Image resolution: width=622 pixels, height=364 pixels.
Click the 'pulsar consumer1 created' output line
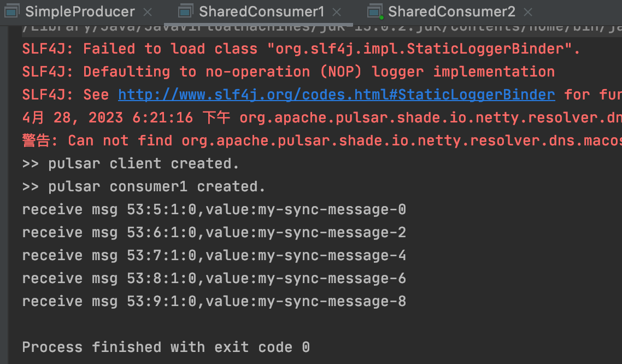point(144,186)
